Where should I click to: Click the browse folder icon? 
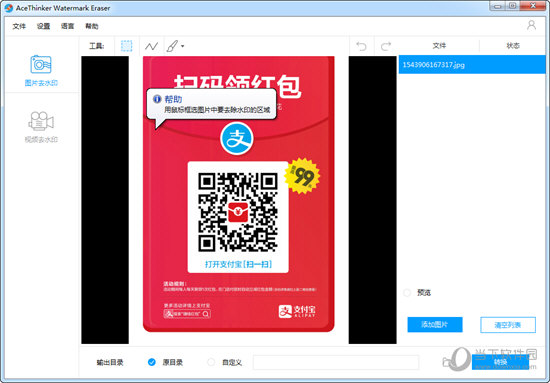click(447, 362)
